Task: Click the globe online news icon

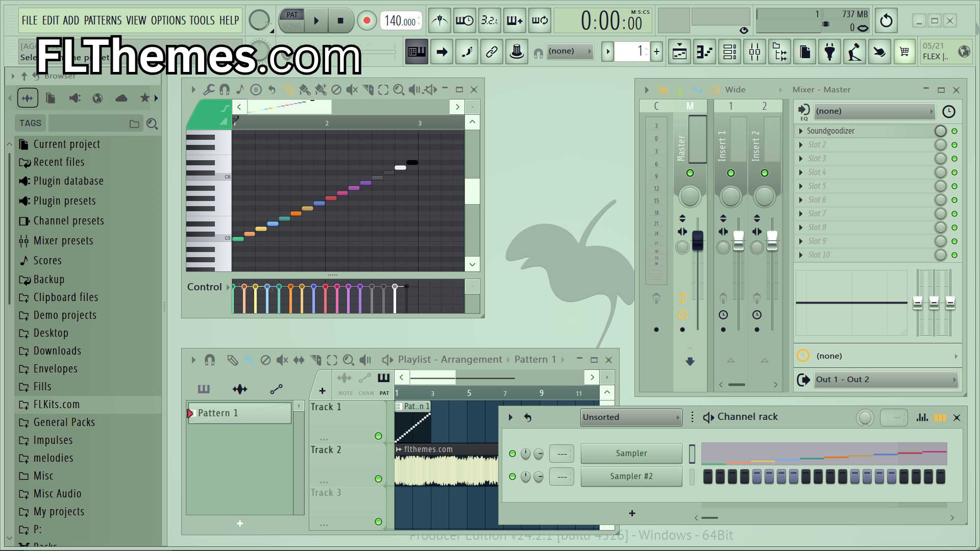Action: click(x=964, y=51)
